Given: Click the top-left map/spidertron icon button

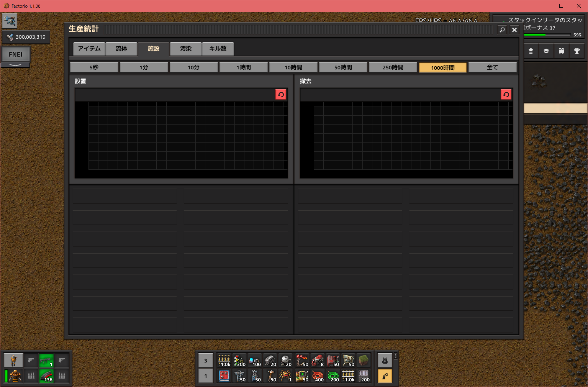Looking at the screenshot, I should pos(10,21).
